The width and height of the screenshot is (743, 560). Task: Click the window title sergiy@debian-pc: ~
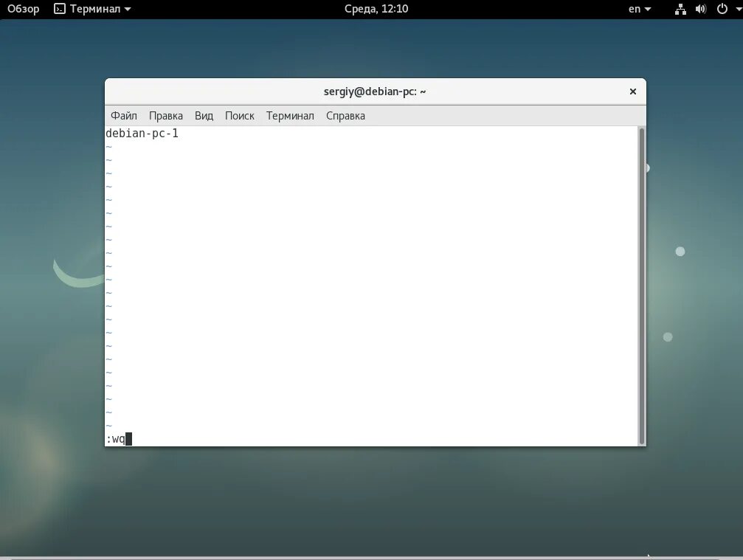[x=375, y=91]
